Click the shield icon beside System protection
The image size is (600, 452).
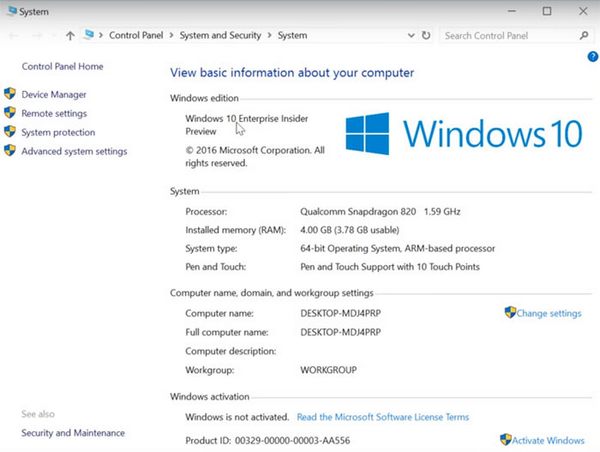point(10,132)
